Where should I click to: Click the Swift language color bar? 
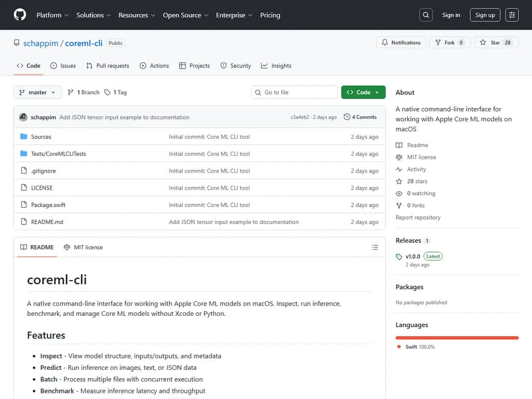[x=457, y=338]
